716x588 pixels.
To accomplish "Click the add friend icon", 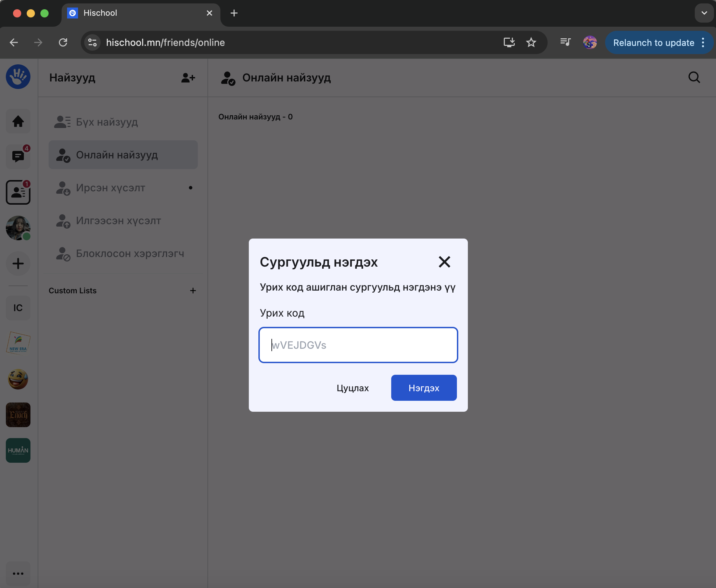I will pyautogui.click(x=188, y=78).
